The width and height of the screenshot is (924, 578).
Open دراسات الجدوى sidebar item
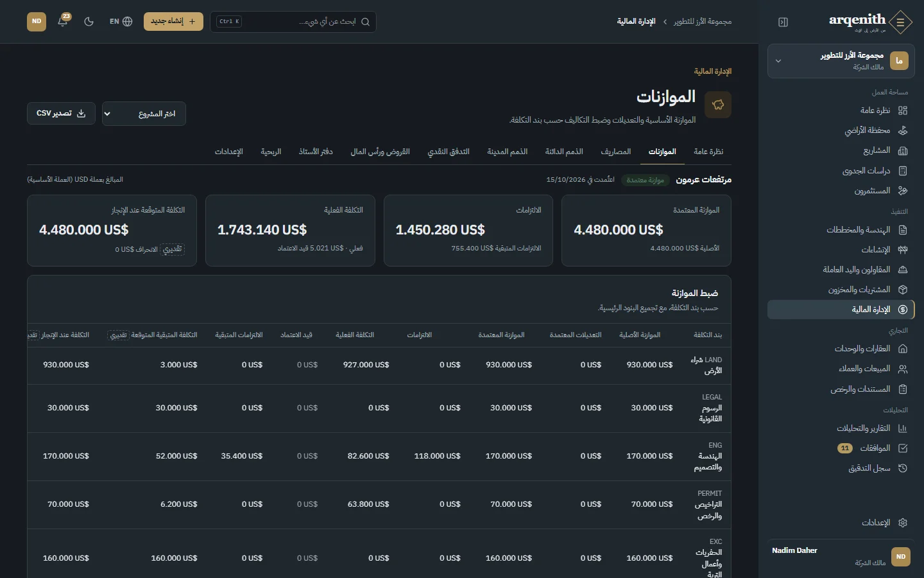pyautogui.click(x=841, y=171)
